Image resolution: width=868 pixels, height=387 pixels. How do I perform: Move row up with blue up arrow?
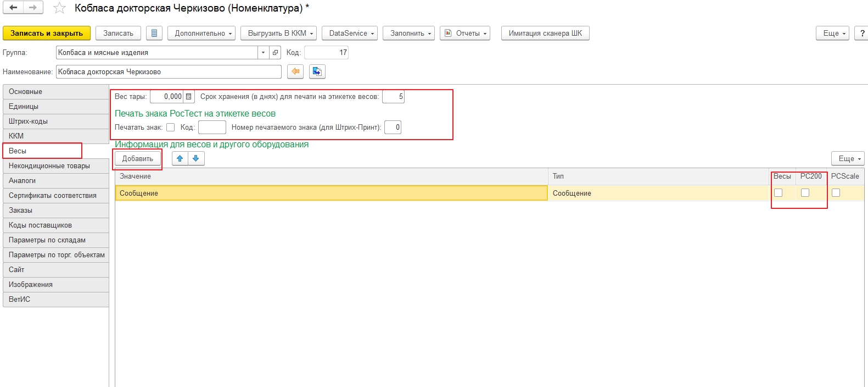180,159
